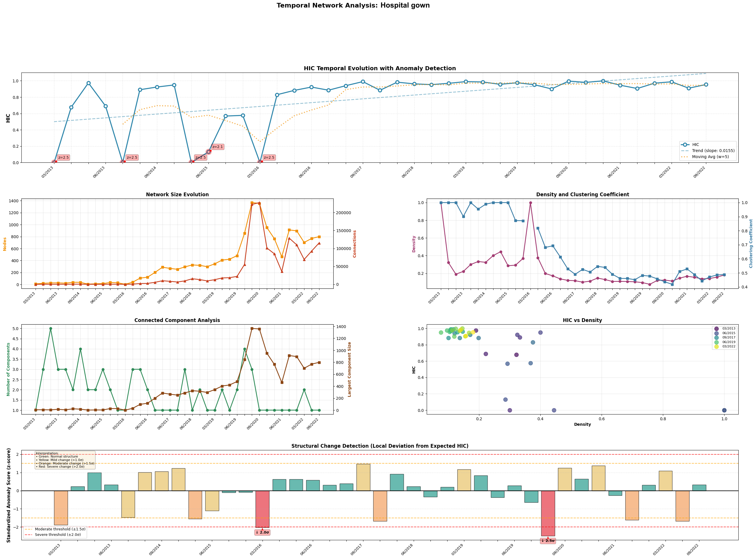
Task: Select the Trend (slope: 0.0155) legend entry
Action: coord(713,151)
